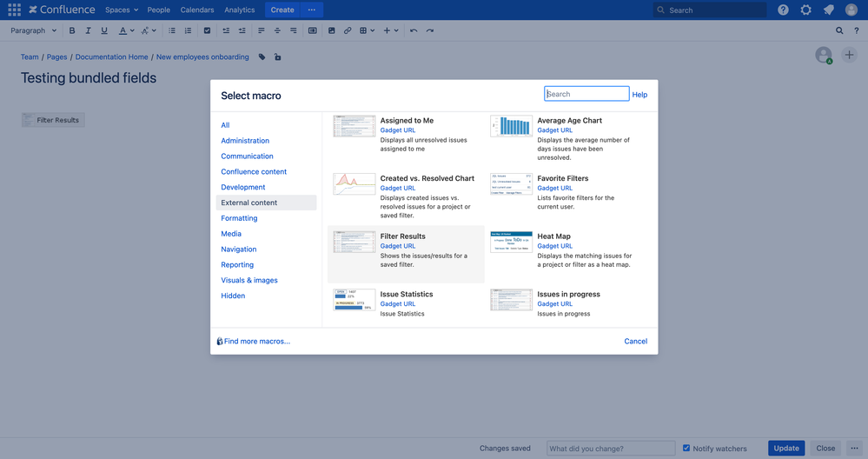This screenshot has width=868, height=459.
Task: Click the Confluence logo
Action: (62, 10)
